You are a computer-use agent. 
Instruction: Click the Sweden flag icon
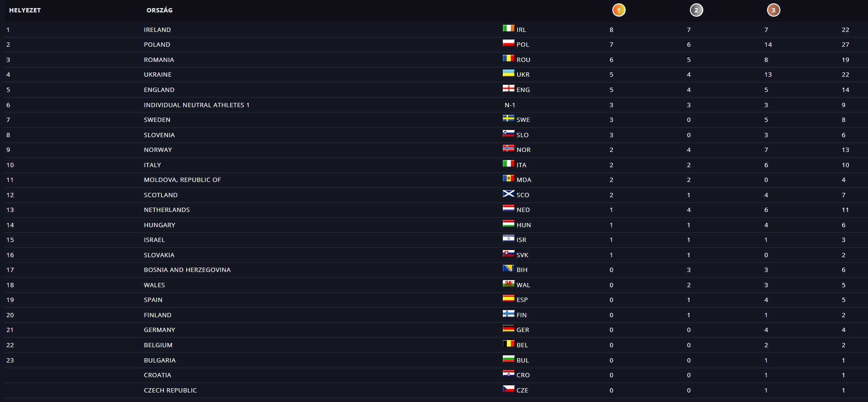click(509, 119)
